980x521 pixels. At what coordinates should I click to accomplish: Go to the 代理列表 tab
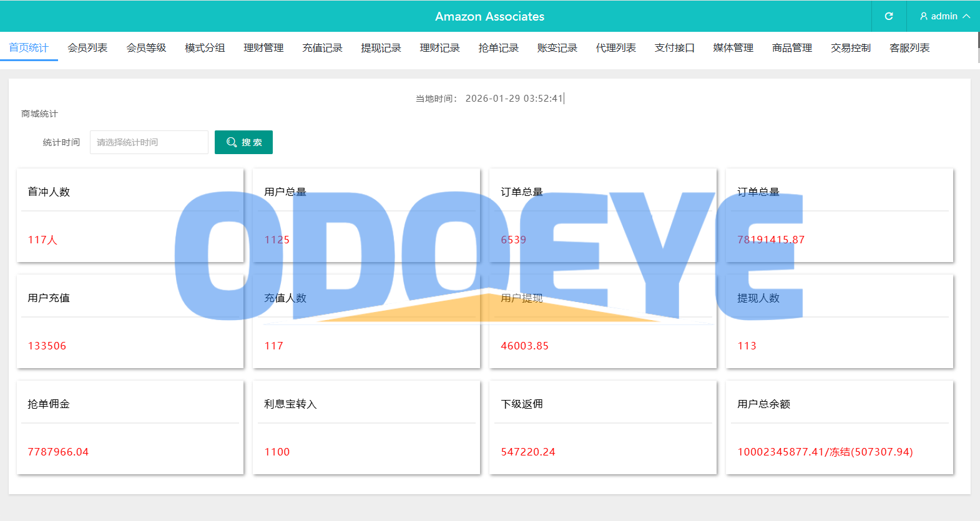(x=615, y=48)
